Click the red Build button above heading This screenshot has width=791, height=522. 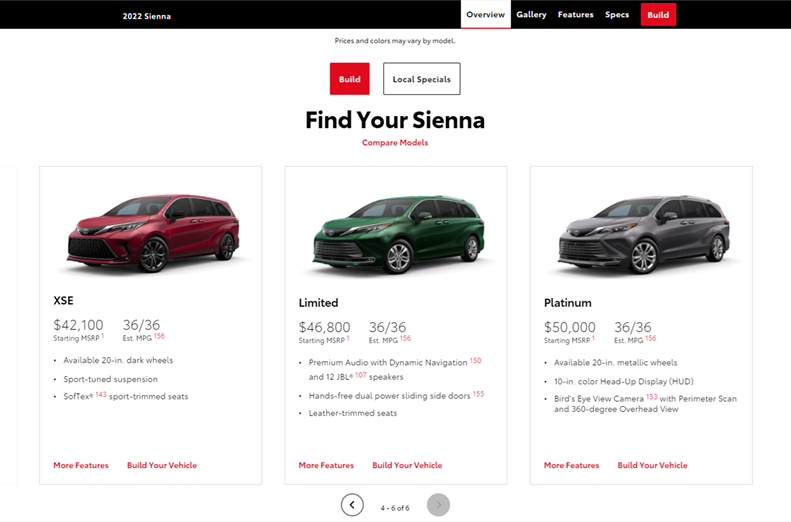point(349,79)
